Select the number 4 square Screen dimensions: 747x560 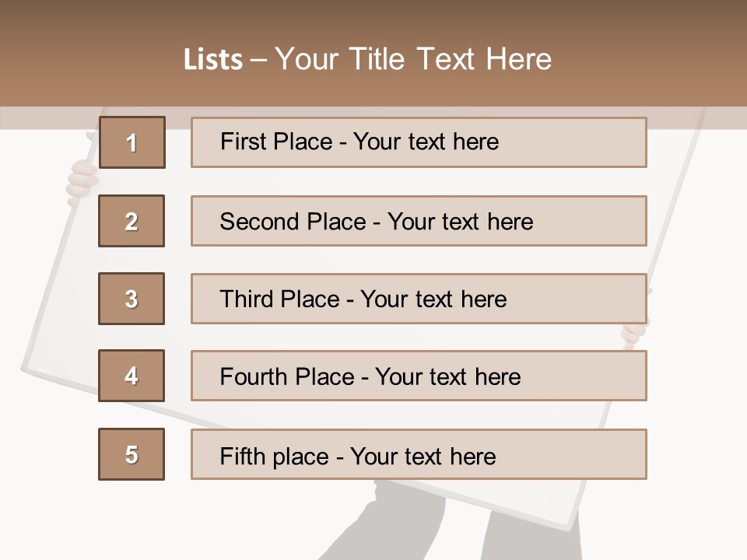tap(132, 376)
